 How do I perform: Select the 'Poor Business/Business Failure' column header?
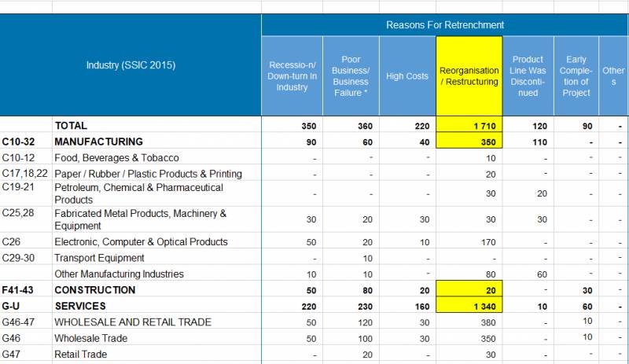pyautogui.click(x=351, y=75)
